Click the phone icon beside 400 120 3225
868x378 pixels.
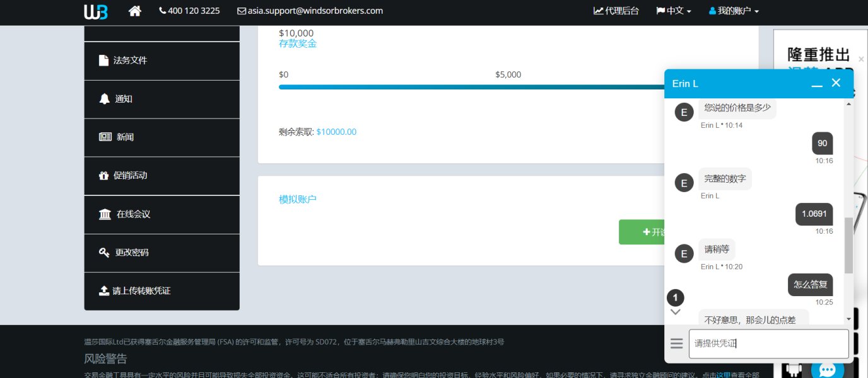click(163, 11)
